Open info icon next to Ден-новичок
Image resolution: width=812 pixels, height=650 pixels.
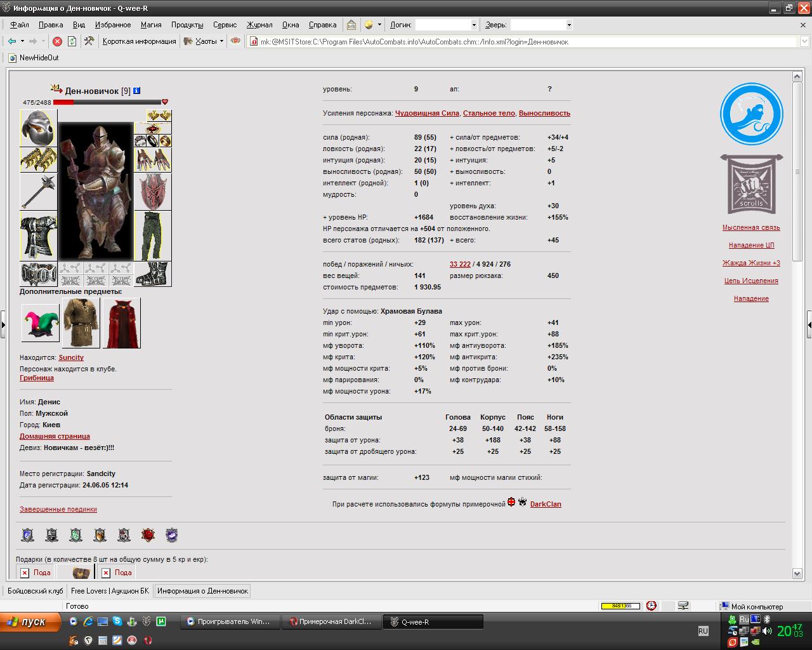pos(136,91)
